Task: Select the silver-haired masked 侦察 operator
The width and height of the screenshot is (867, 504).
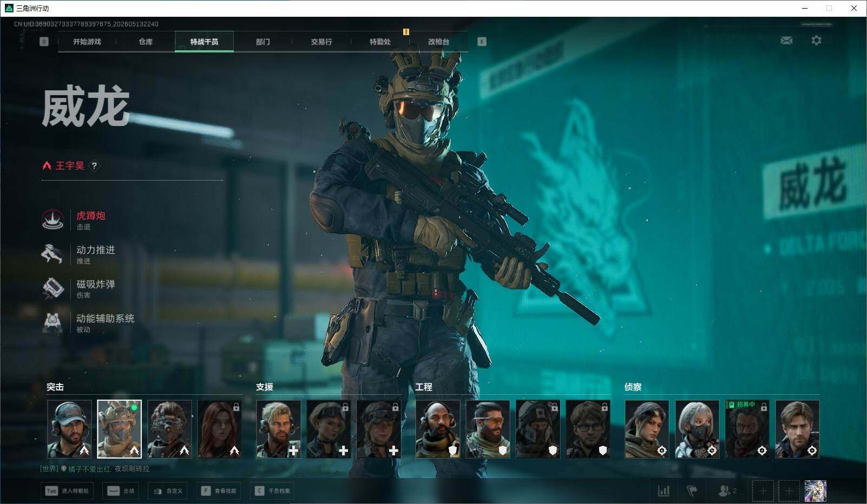Action: (697, 429)
